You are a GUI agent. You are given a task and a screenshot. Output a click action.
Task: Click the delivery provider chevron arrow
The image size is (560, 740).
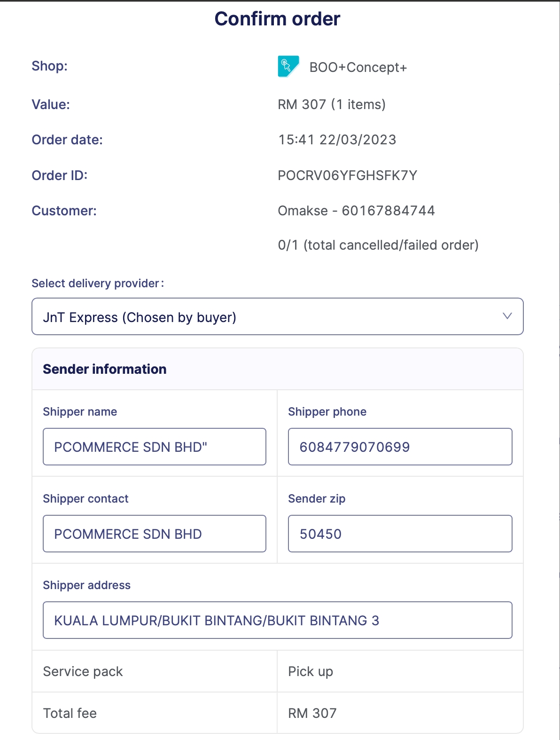tap(507, 316)
